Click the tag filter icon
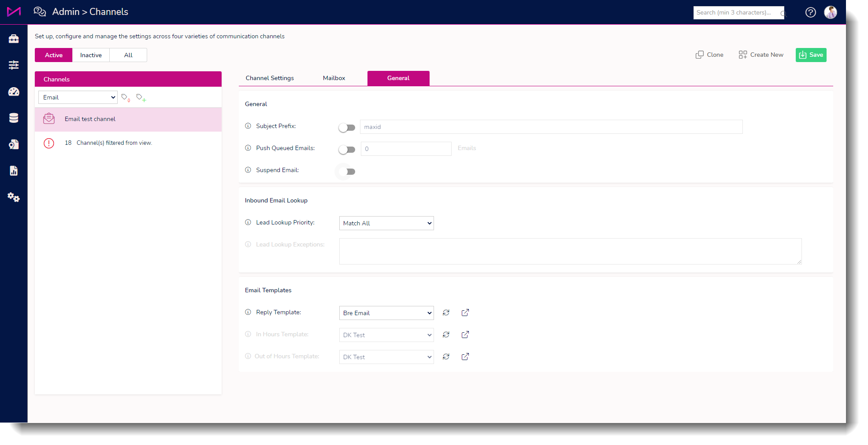This screenshot has height=445, width=868. point(126,97)
